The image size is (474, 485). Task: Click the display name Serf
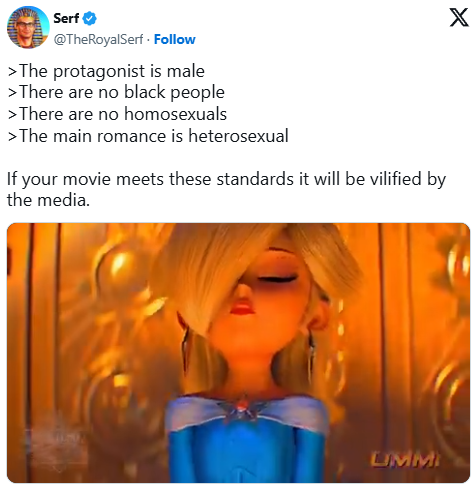click(x=66, y=18)
